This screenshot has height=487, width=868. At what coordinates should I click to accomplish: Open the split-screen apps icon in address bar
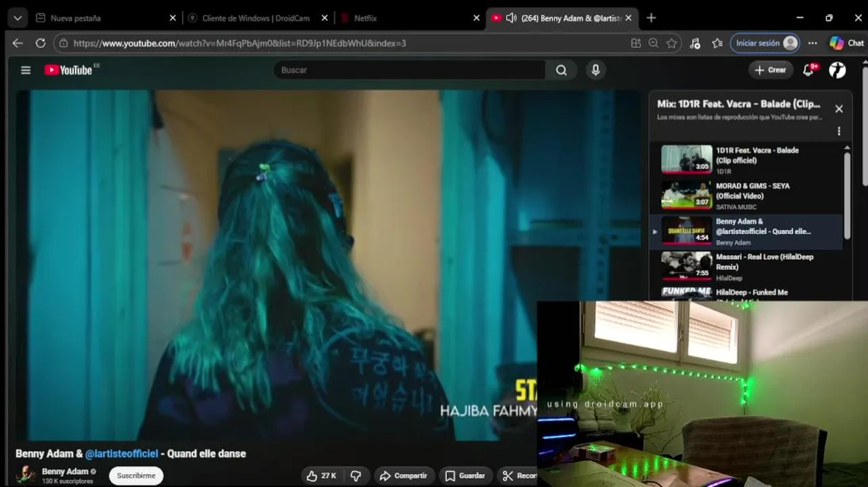635,43
